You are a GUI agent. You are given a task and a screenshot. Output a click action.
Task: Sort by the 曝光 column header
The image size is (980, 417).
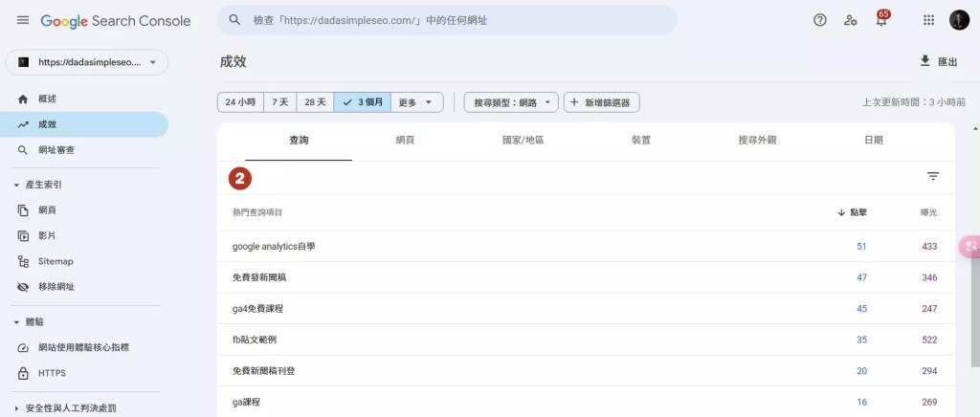point(929,213)
